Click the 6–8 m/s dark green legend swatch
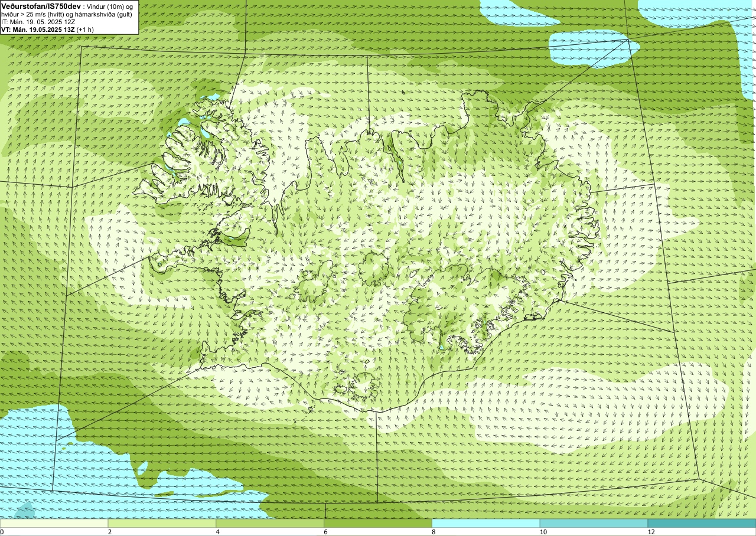756x536 pixels. [378, 523]
